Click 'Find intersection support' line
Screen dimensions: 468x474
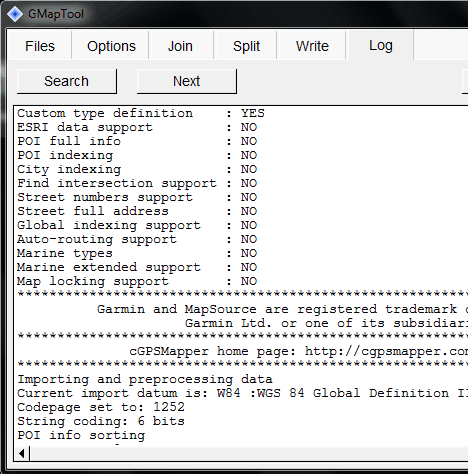click(x=137, y=183)
